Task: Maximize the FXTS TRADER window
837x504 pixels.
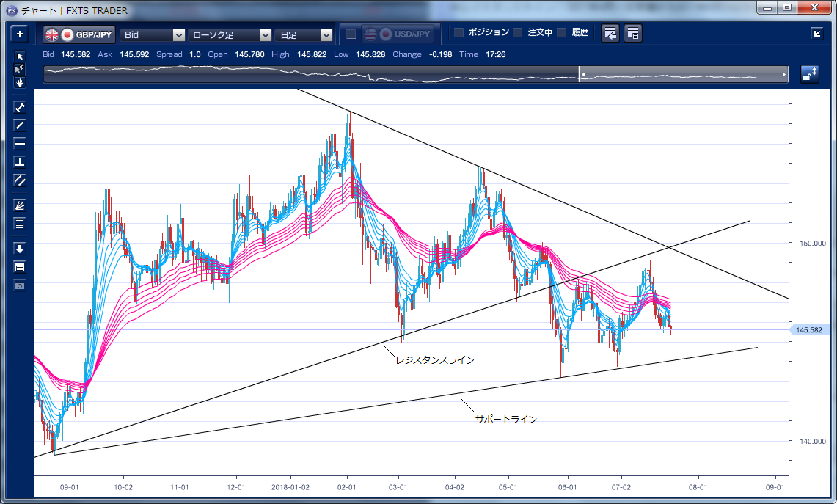Action: pyautogui.click(x=787, y=7)
